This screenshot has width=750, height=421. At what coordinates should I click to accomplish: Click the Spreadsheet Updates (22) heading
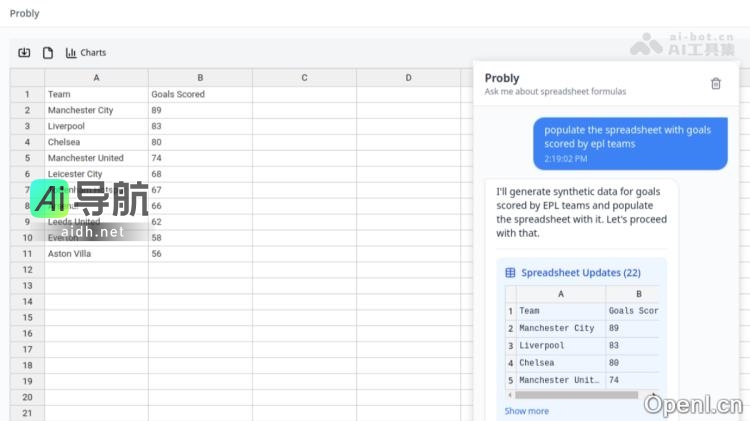pos(580,272)
